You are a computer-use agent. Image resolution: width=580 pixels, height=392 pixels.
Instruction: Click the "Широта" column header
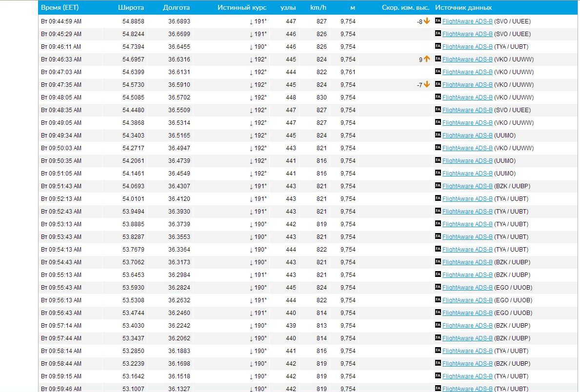click(131, 8)
